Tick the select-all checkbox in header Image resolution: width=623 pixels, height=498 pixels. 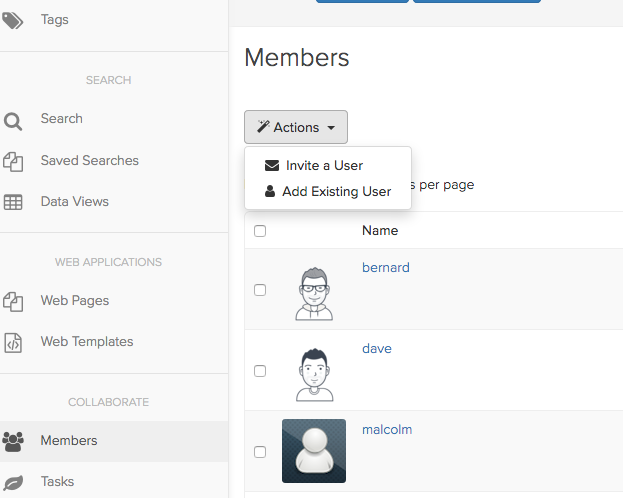pos(260,231)
